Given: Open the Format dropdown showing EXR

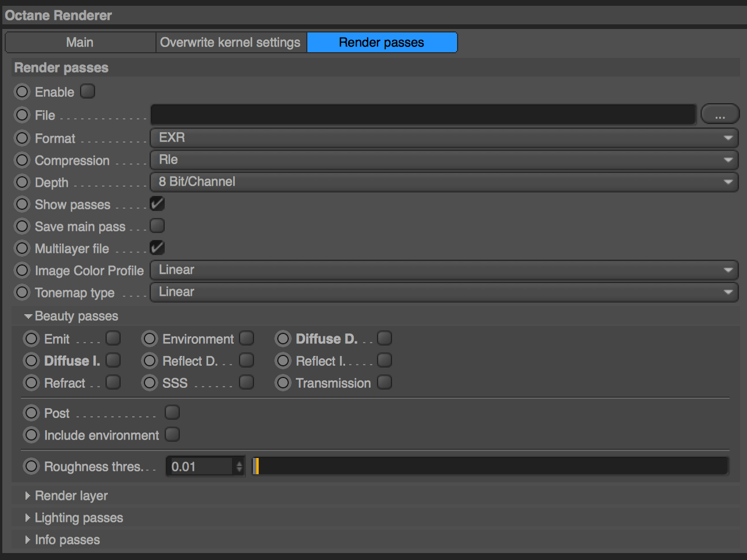Looking at the screenshot, I should click(x=444, y=138).
